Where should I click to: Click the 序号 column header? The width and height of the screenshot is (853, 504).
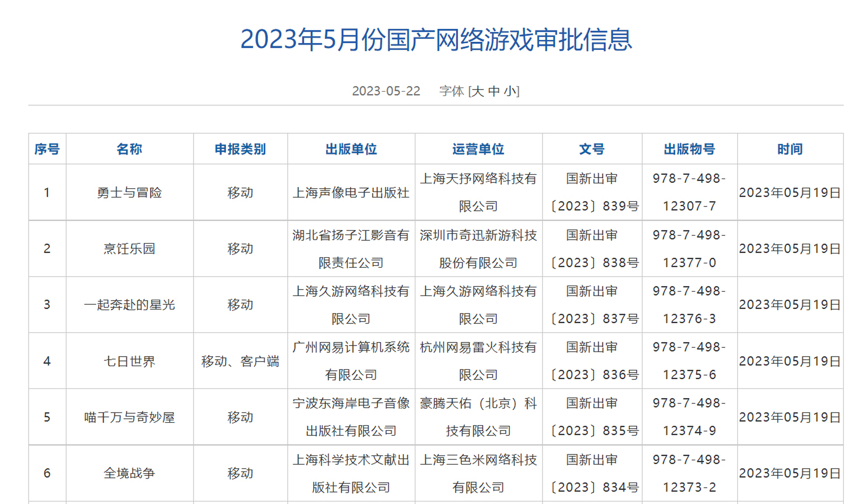tap(47, 149)
